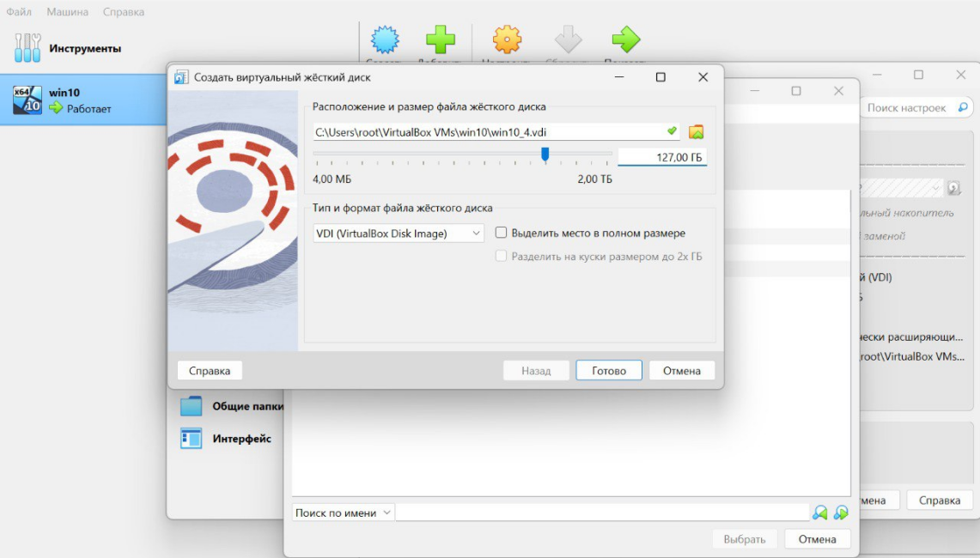Enable Выделить место в полном размере checkbox
The width and height of the screenshot is (980, 558).
click(x=501, y=233)
